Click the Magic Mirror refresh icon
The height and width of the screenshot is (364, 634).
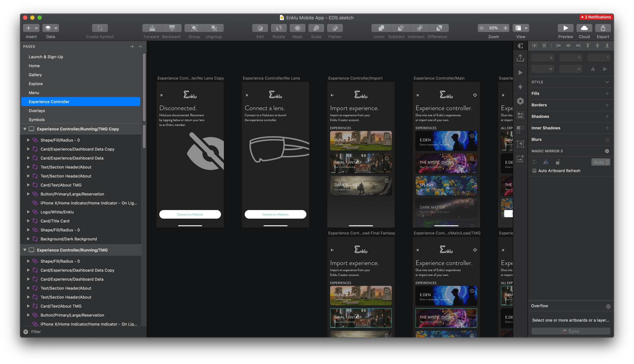[x=534, y=162]
